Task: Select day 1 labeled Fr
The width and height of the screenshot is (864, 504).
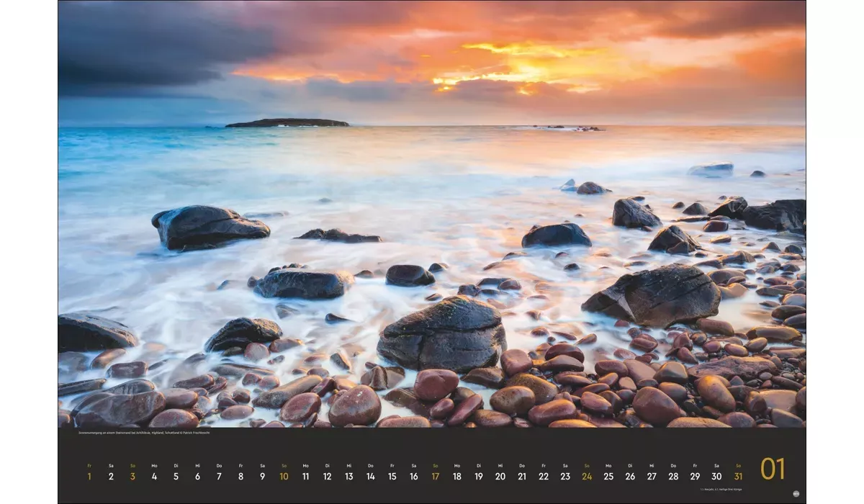Action: 89,472
